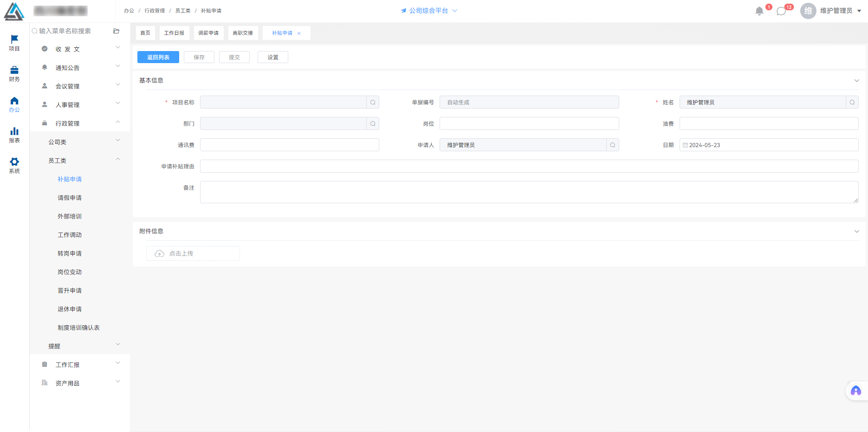Click the 返回列表 button
868x432 pixels.
pos(158,57)
